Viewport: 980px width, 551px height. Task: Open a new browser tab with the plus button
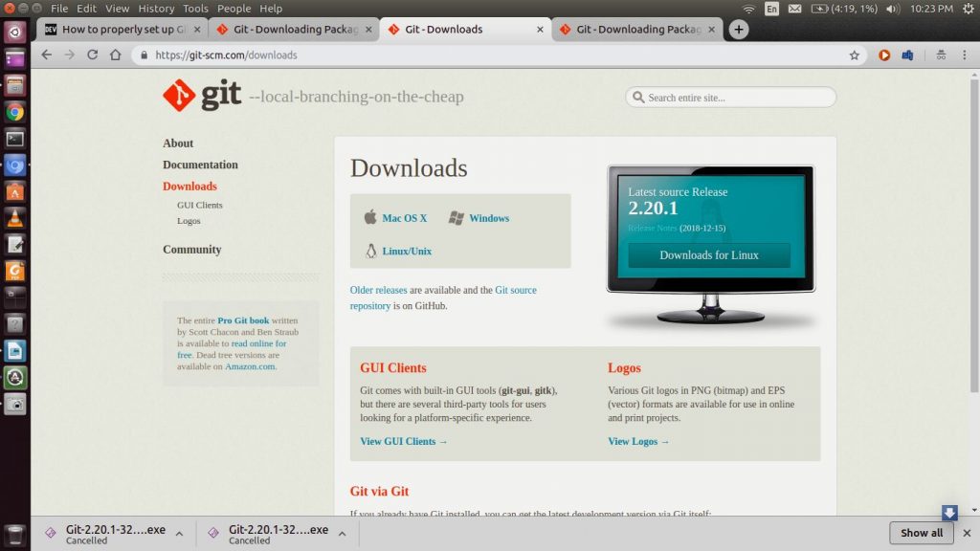tap(738, 30)
